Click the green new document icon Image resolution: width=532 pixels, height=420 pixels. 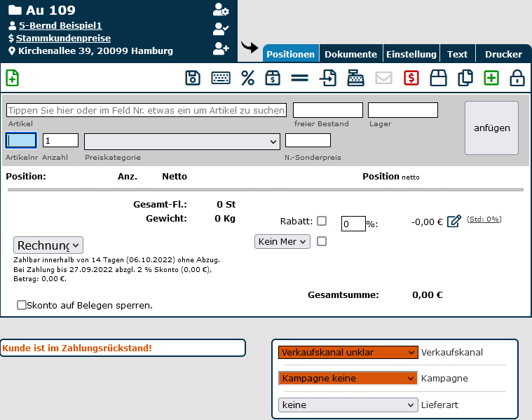12,78
